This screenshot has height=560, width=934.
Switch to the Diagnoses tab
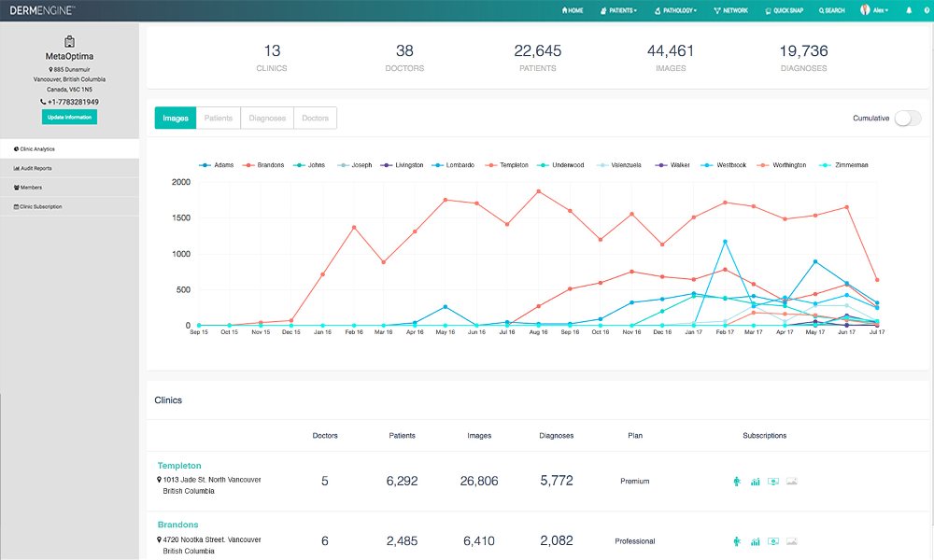point(267,119)
